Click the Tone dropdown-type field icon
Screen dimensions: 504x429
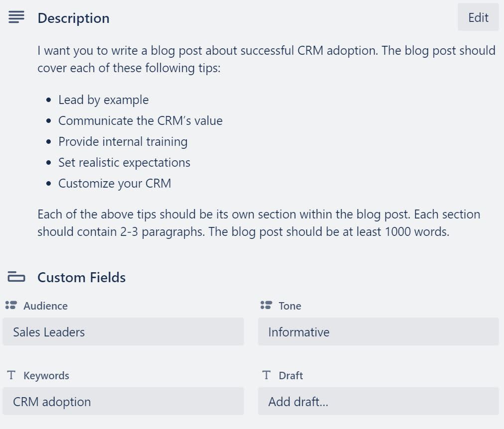tap(266, 306)
